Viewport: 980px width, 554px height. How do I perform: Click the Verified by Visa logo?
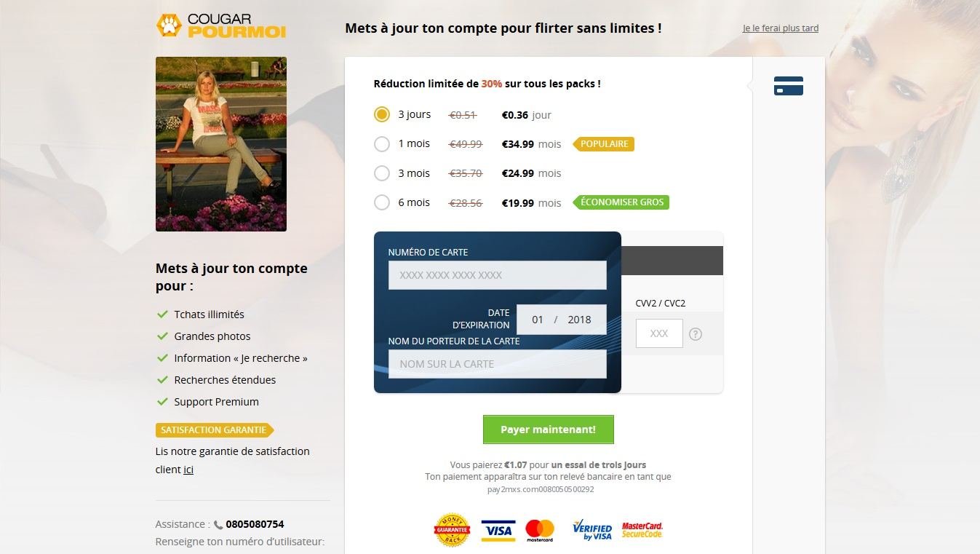592,530
